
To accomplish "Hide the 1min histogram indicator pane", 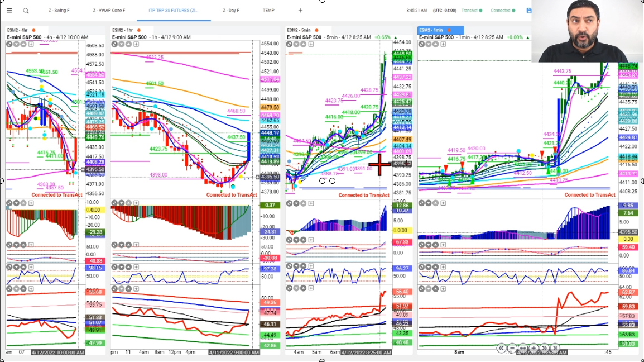I will [x=421, y=203].
